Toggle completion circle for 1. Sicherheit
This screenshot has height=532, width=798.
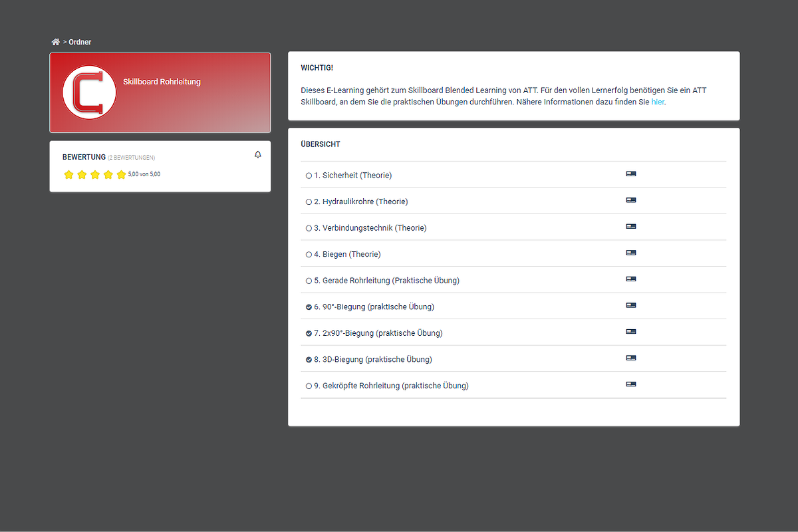(x=309, y=176)
